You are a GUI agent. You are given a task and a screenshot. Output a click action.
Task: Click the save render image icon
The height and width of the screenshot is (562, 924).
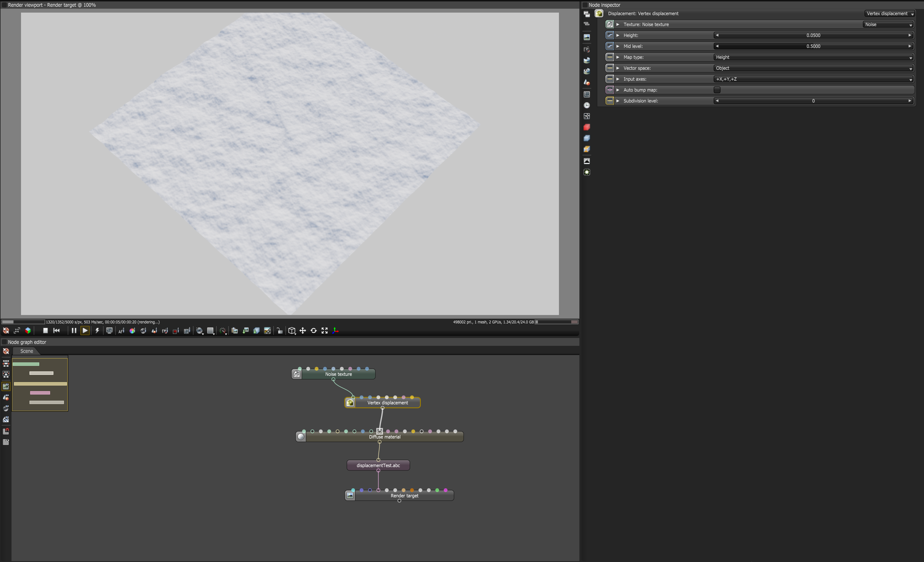coord(246,331)
